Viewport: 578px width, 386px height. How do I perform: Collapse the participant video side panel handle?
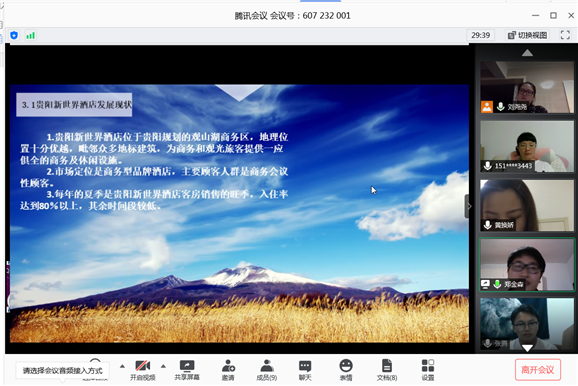point(468,206)
